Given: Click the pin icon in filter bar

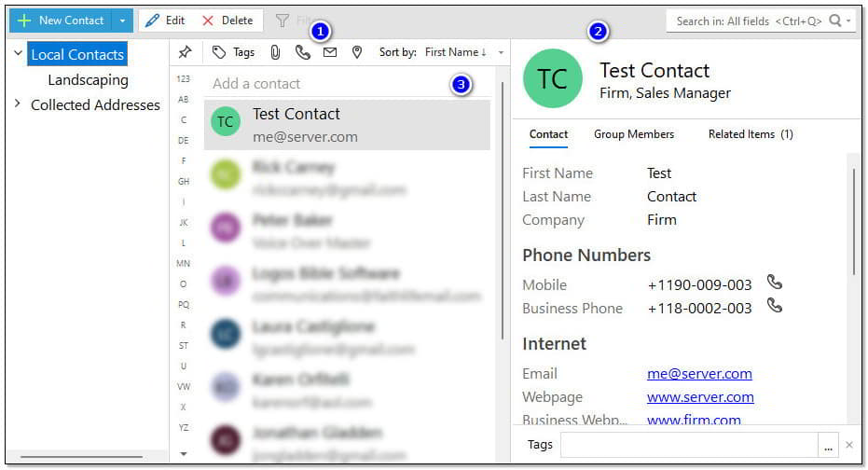Looking at the screenshot, I should tap(185, 52).
